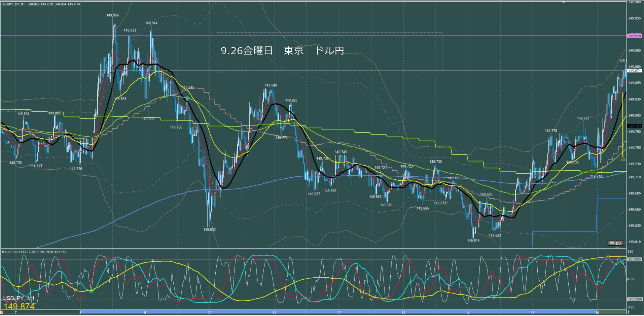
Task: Click the hour 13 marker on timeline
Action: click(403, 313)
